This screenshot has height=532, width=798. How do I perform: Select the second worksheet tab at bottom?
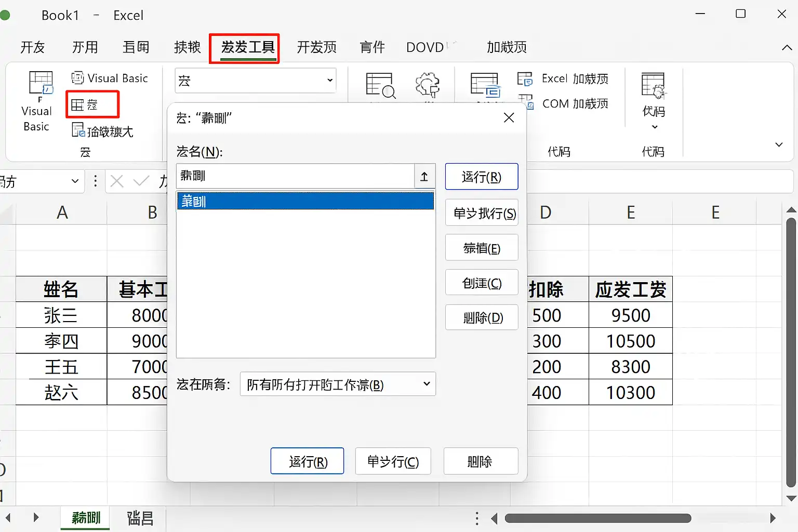(x=140, y=518)
